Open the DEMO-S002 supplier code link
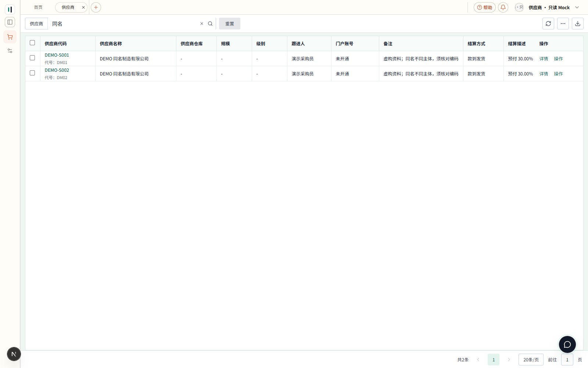This screenshot has height=368, width=588. click(x=57, y=70)
